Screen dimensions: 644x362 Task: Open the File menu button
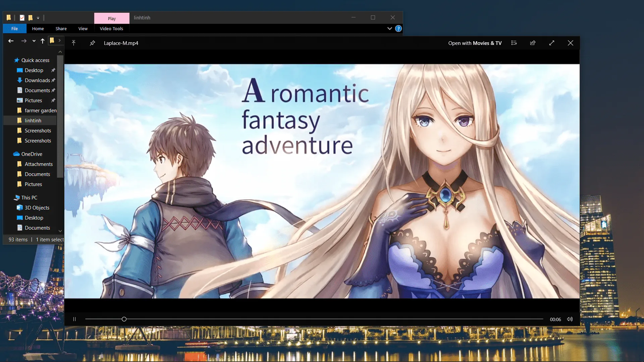(14, 28)
